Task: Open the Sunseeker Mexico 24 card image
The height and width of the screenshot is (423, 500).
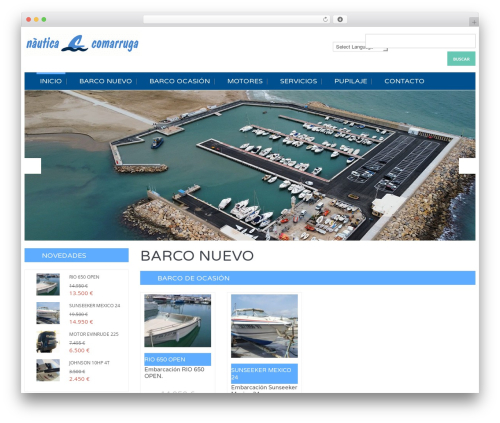Action: [x=264, y=326]
